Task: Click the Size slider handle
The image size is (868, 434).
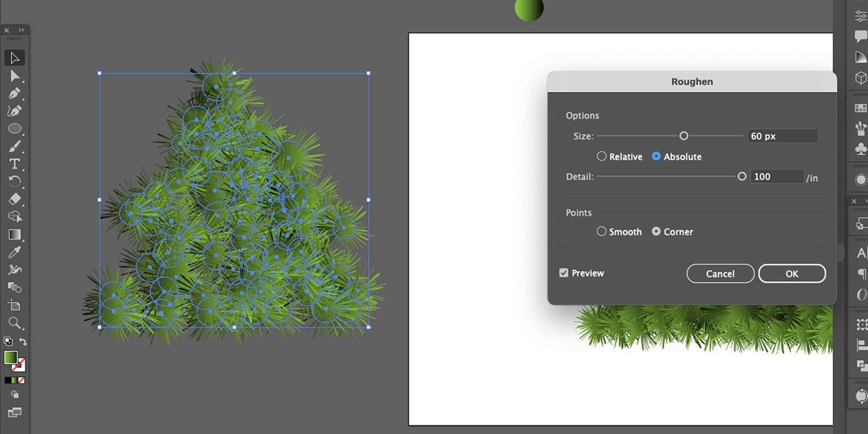Action: coord(684,136)
